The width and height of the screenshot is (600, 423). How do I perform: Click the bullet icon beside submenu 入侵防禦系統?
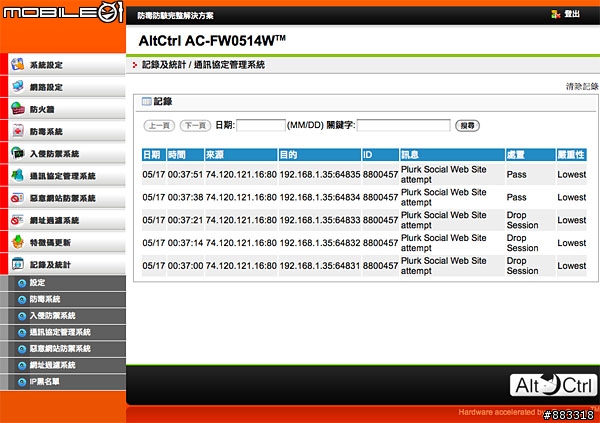tap(22, 316)
